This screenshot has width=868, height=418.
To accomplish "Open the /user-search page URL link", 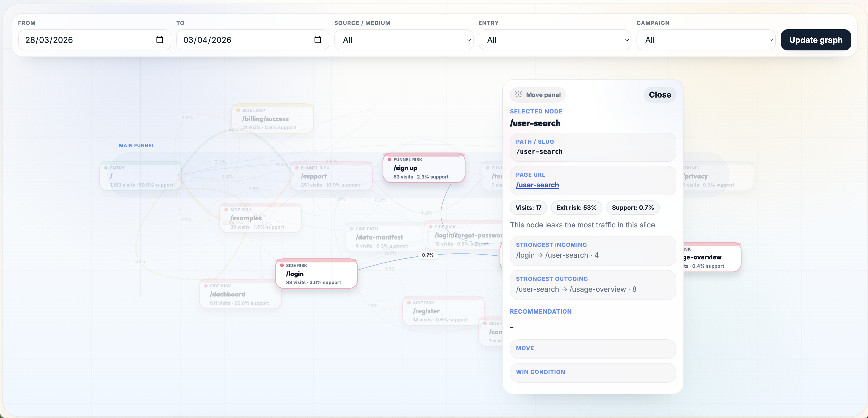I will click(537, 185).
